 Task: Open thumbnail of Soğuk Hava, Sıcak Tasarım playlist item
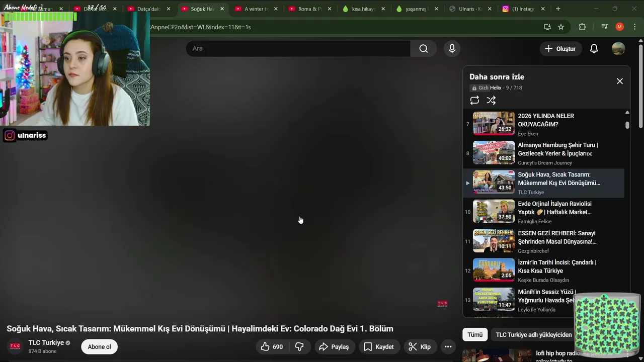point(494,182)
